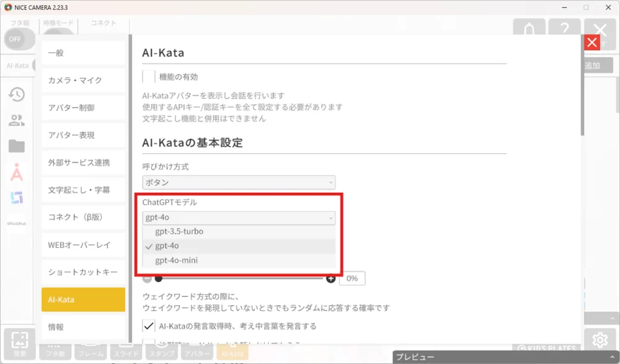Click the slider minus button

(x=147, y=279)
